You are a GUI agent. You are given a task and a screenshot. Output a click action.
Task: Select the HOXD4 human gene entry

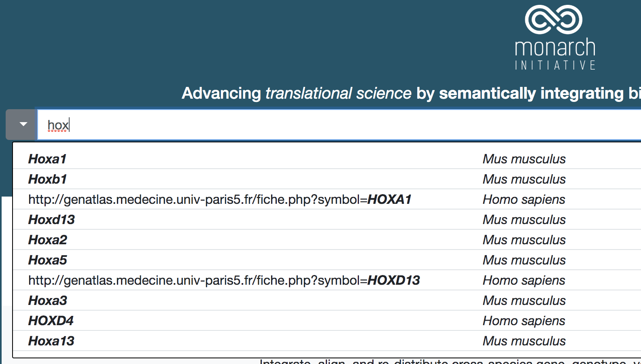tap(51, 321)
